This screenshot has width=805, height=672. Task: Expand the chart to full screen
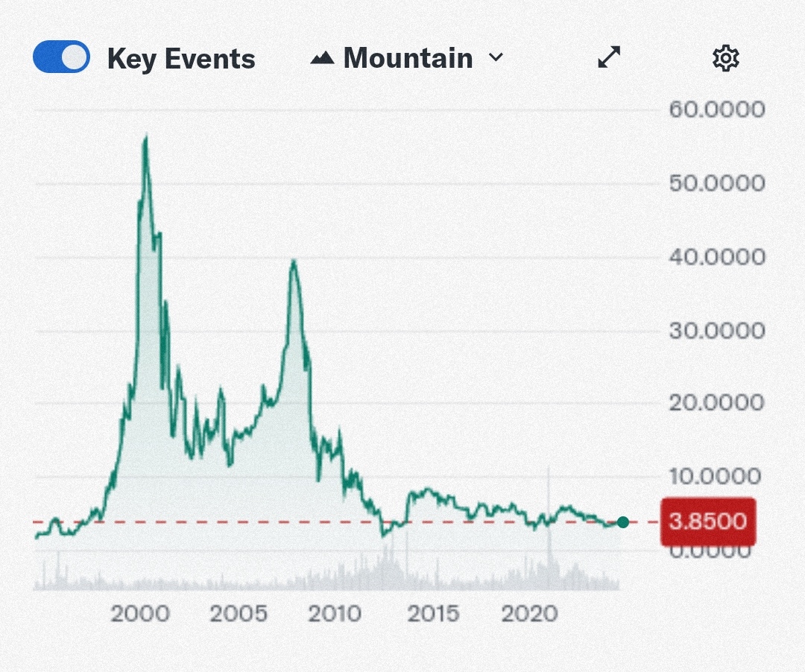coord(609,57)
